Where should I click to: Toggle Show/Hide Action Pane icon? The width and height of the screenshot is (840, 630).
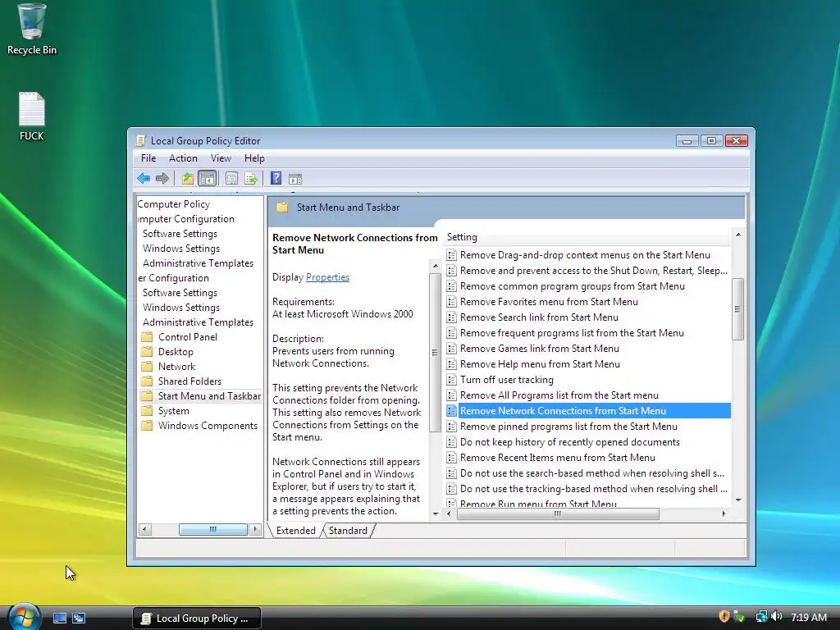(295, 179)
